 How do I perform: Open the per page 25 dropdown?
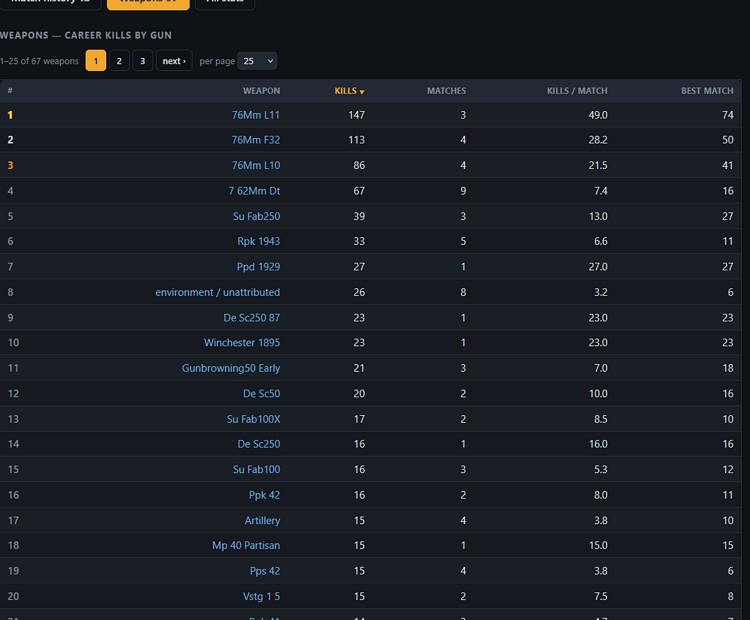pyautogui.click(x=257, y=61)
